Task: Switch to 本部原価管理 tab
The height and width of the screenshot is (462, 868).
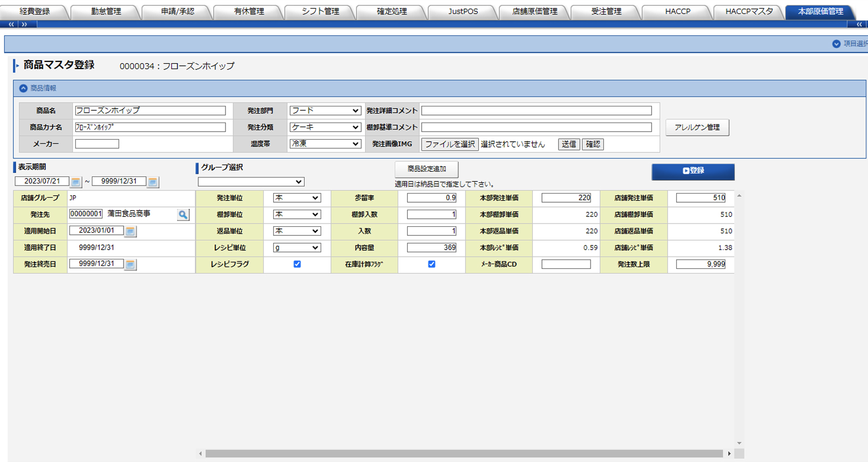Action: 821,11
